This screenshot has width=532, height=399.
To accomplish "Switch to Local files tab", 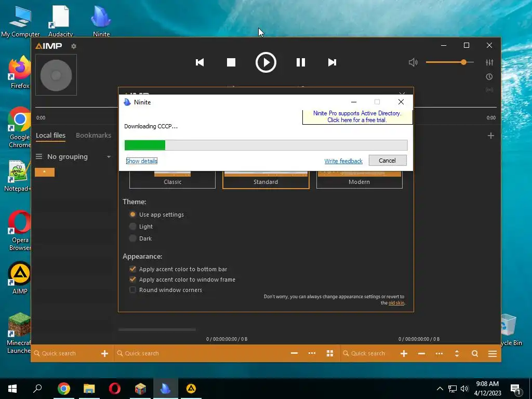I will (50, 136).
